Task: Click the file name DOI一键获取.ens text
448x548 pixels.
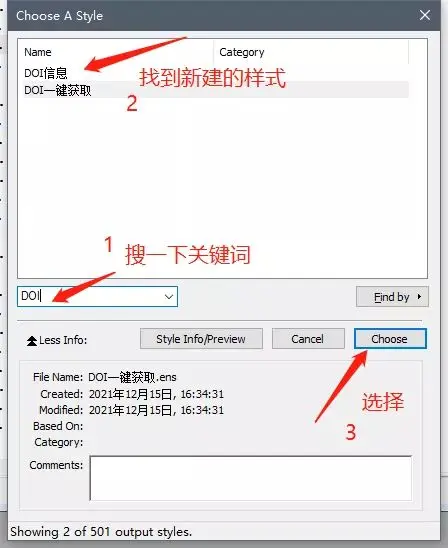Action: (132, 377)
